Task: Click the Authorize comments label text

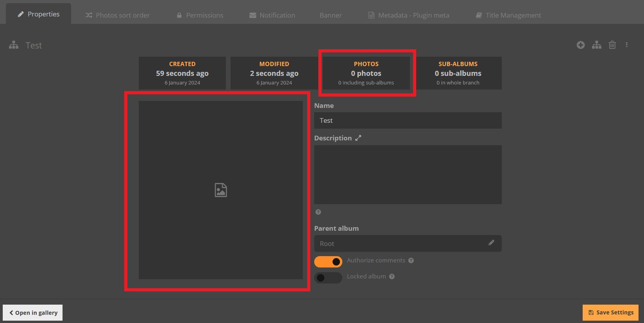Action: [376, 260]
